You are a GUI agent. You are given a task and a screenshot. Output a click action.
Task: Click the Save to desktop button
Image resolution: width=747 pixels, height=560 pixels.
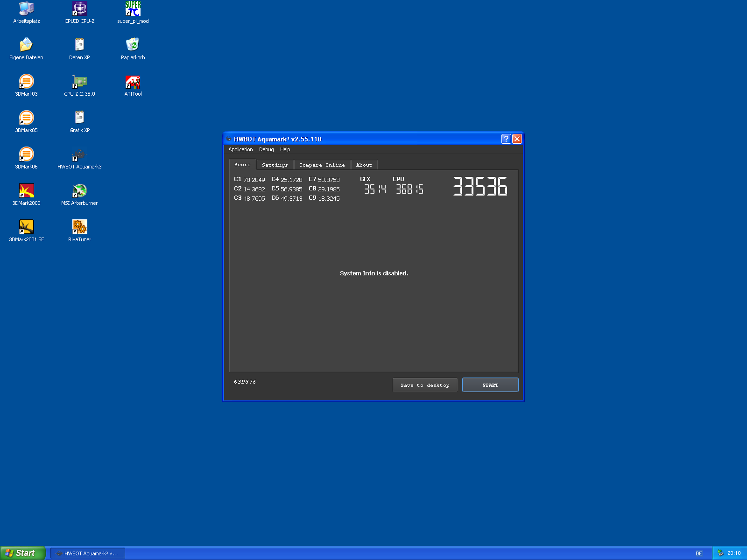tap(425, 385)
